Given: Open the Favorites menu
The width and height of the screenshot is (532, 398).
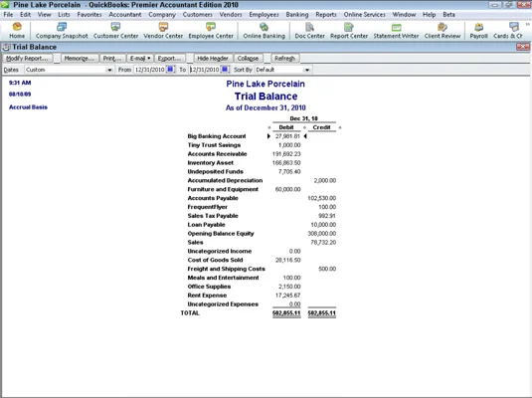Looking at the screenshot, I should point(89,15).
